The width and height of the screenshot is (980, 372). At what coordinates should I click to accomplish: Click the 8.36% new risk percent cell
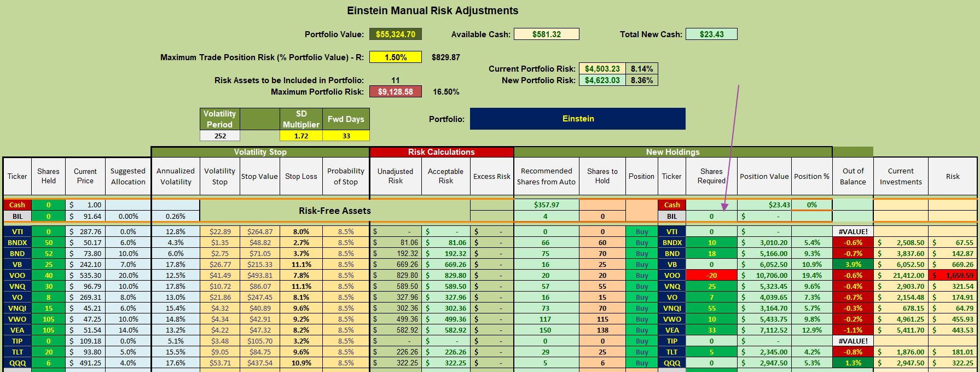[641, 80]
